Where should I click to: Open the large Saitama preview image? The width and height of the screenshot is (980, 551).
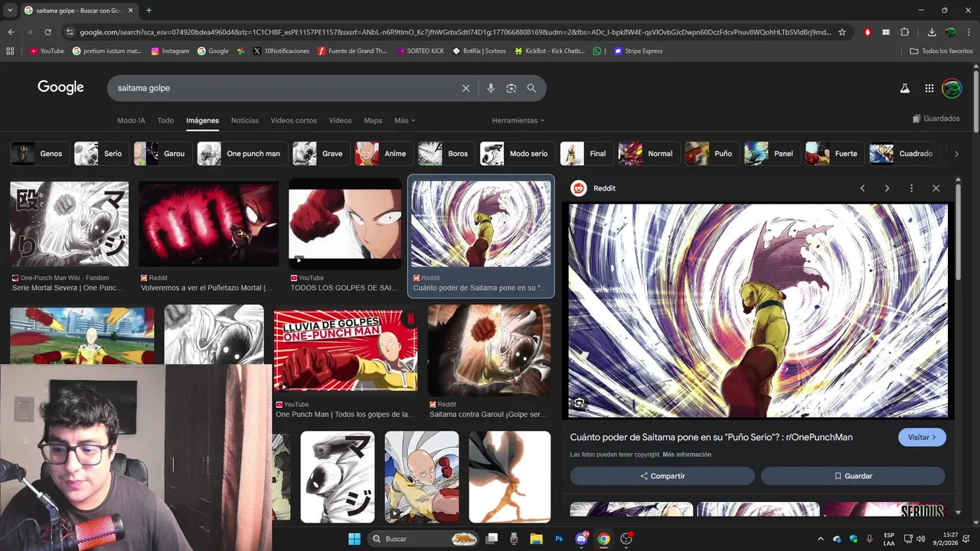pyautogui.click(x=758, y=310)
